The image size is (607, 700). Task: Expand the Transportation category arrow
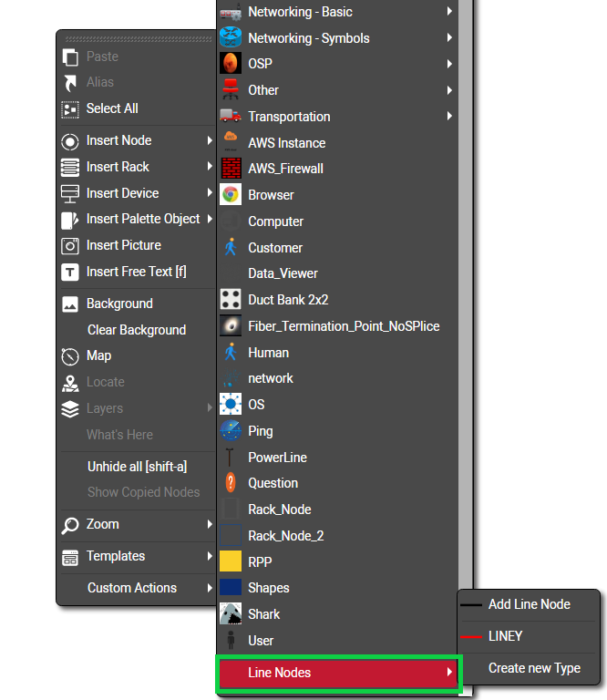click(449, 117)
